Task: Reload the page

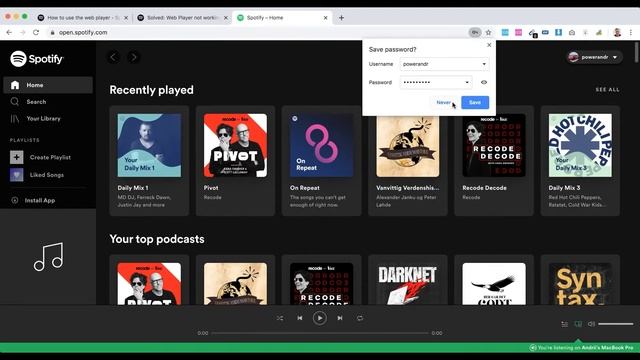Action: point(36,32)
